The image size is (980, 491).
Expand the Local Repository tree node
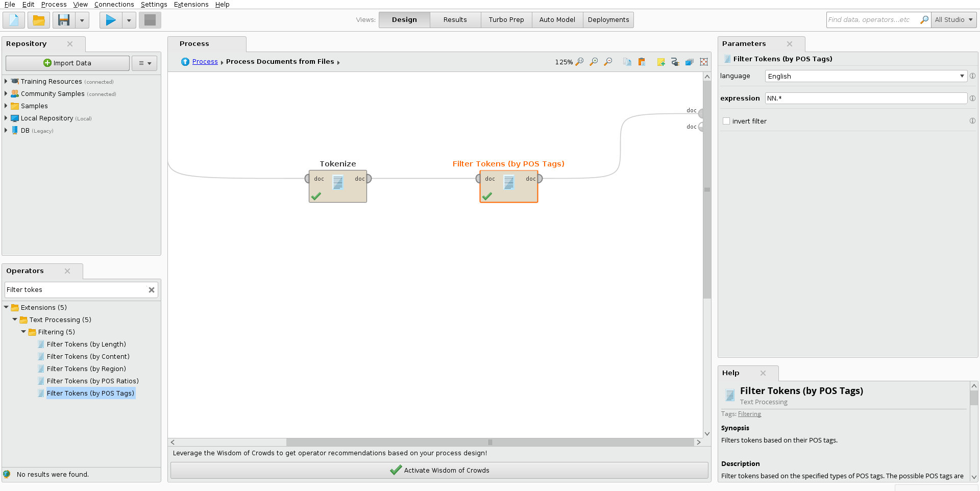(6, 118)
